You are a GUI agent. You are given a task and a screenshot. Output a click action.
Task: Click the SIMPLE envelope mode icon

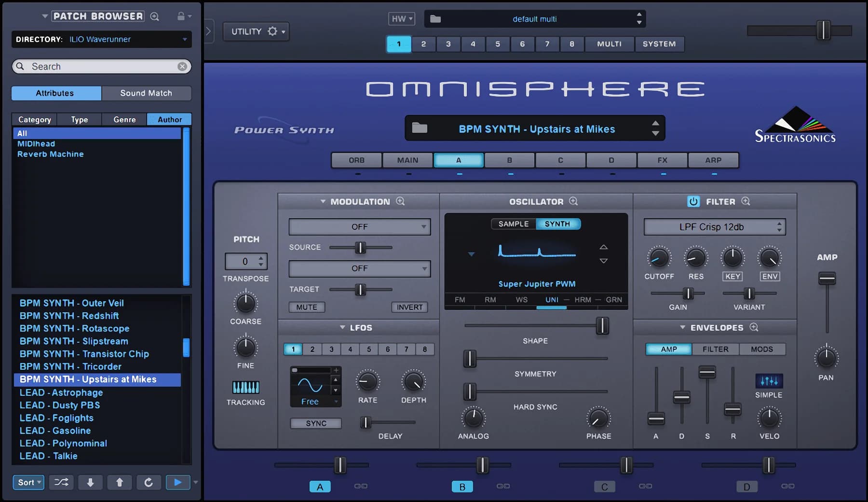click(769, 381)
